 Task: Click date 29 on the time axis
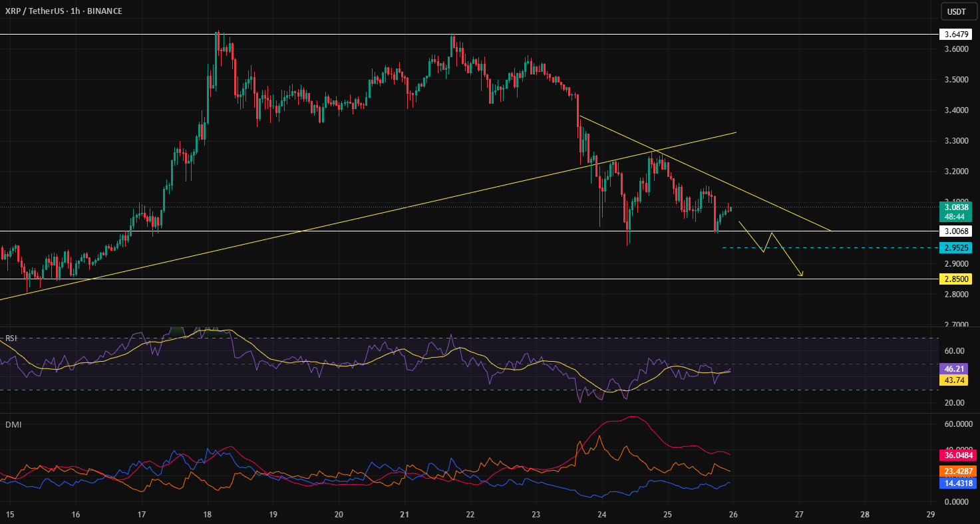coord(931,515)
